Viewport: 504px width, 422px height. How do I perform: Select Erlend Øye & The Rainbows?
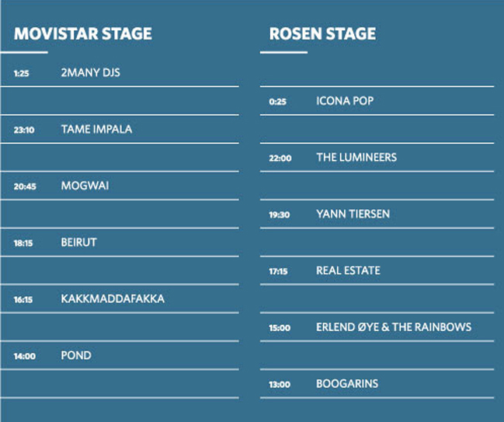point(394,327)
